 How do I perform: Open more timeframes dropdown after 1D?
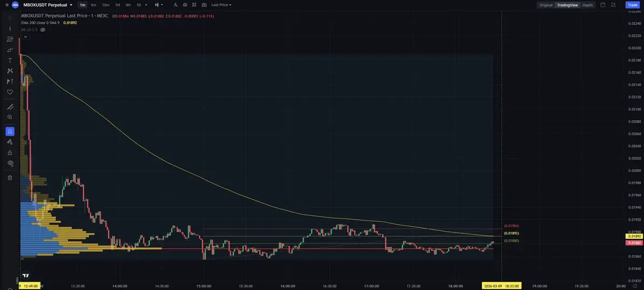point(146,5)
